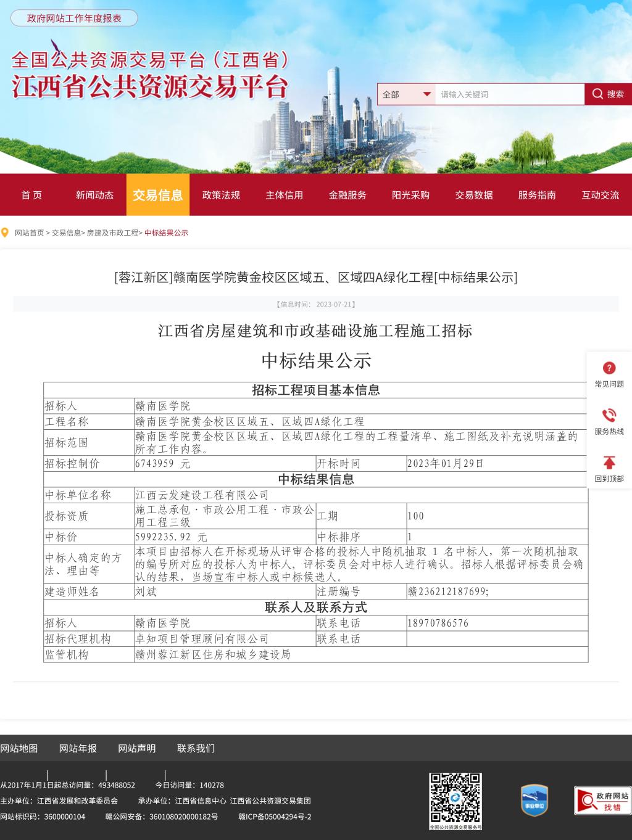This screenshot has height=840, width=632.
Task: Click 交易信息 breadcrumb link
Action: 66,233
